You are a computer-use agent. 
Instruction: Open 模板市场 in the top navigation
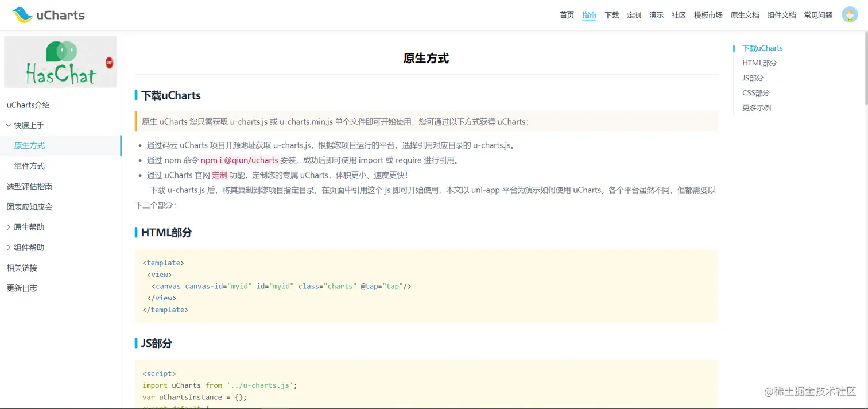coord(708,15)
